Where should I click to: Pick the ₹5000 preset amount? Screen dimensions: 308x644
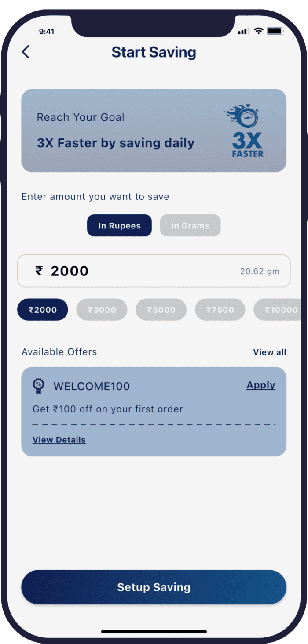pos(161,310)
